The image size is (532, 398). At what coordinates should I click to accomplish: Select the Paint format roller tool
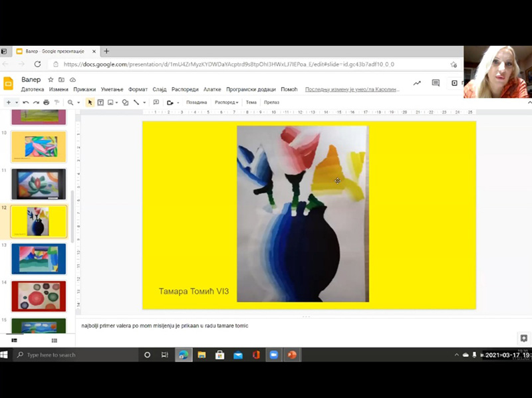coord(57,102)
